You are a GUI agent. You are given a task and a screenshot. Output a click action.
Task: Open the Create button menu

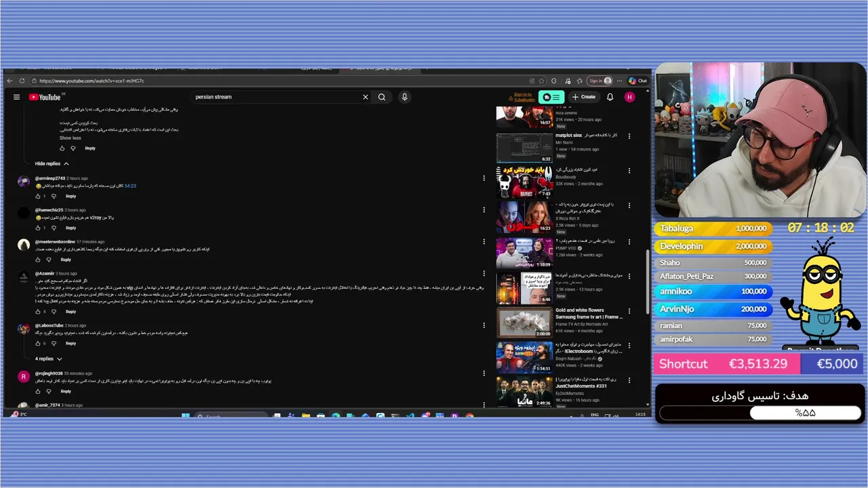tap(584, 97)
